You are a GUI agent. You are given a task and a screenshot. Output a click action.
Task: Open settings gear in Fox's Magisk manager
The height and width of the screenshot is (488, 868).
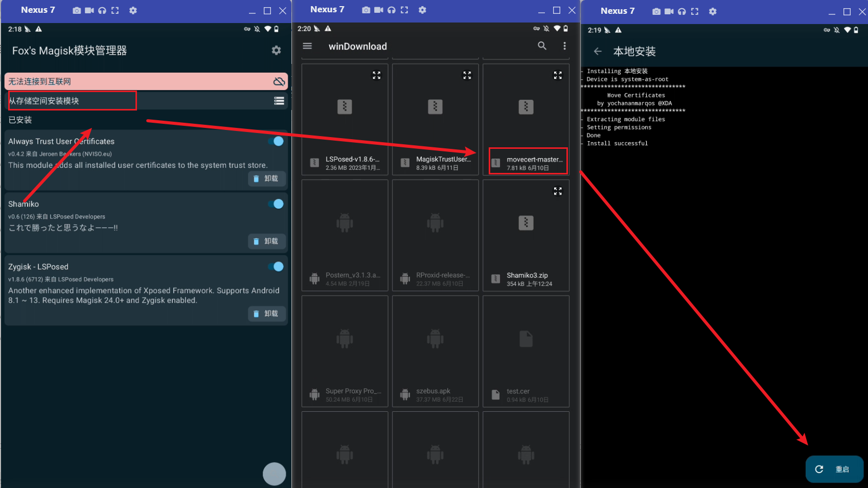coord(276,50)
